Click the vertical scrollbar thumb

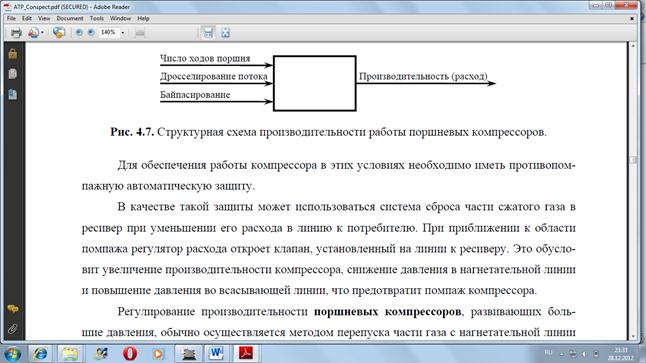point(634,160)
